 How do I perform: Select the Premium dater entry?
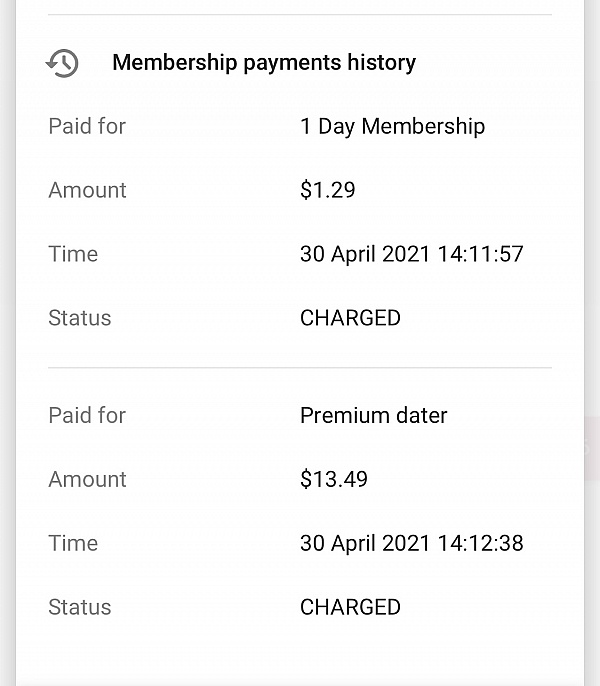(374, 415)
